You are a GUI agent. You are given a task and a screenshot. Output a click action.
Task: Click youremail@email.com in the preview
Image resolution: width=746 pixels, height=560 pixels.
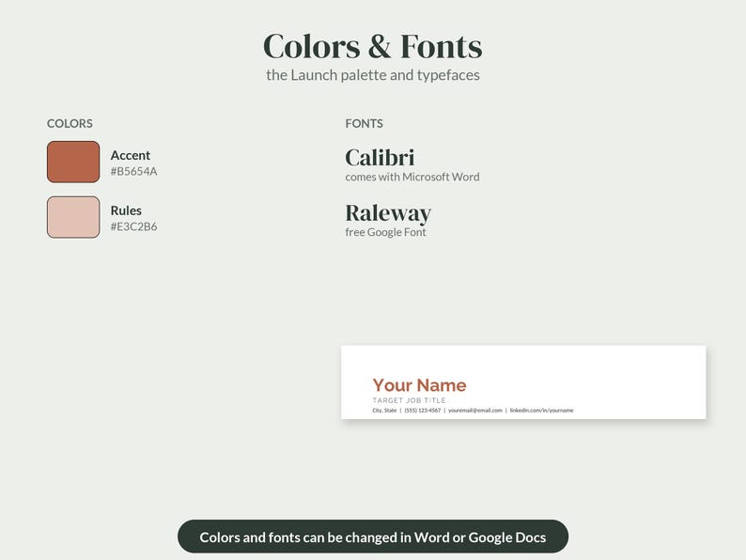coord(475,410)
